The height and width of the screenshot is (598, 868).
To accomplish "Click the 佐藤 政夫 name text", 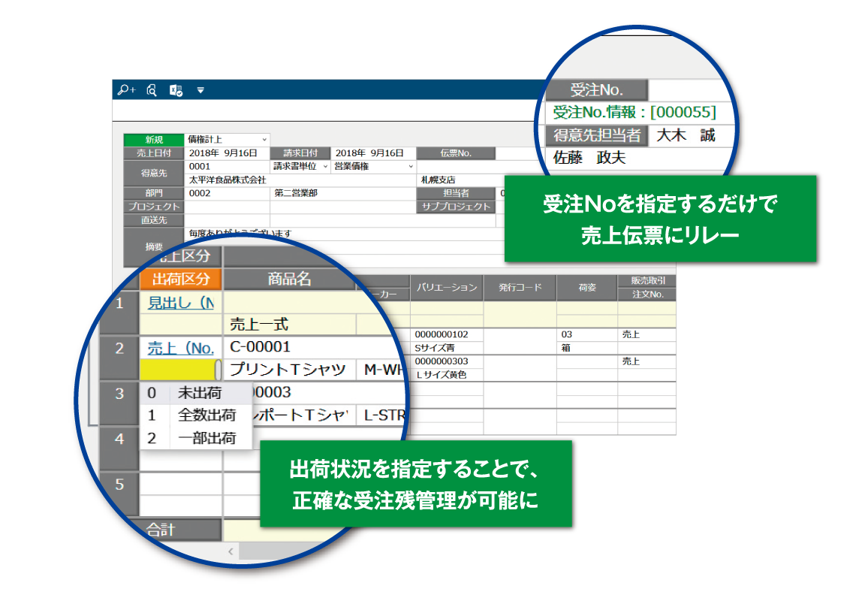I will click(x=589, y=158).
